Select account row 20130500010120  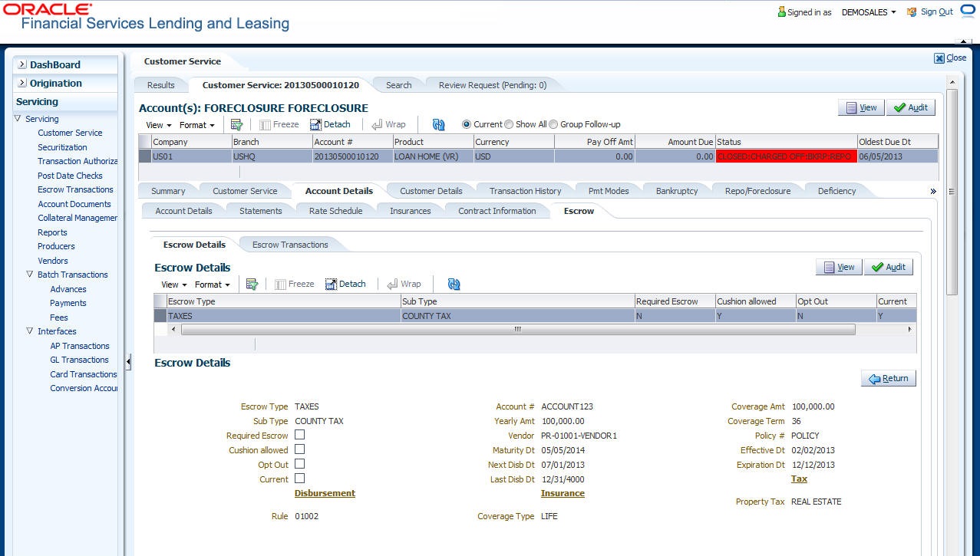pyautogui.click(x=539, y=156)
